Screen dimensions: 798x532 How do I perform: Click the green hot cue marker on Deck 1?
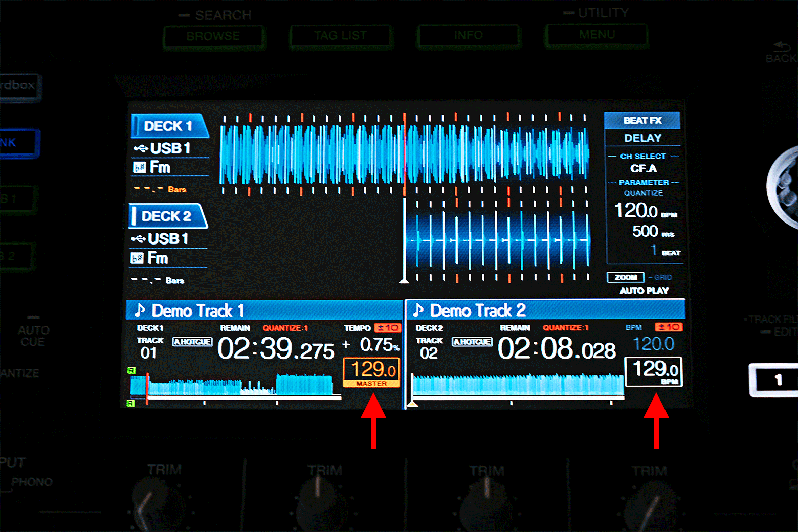pyautogui.click(x=131, y=370)
